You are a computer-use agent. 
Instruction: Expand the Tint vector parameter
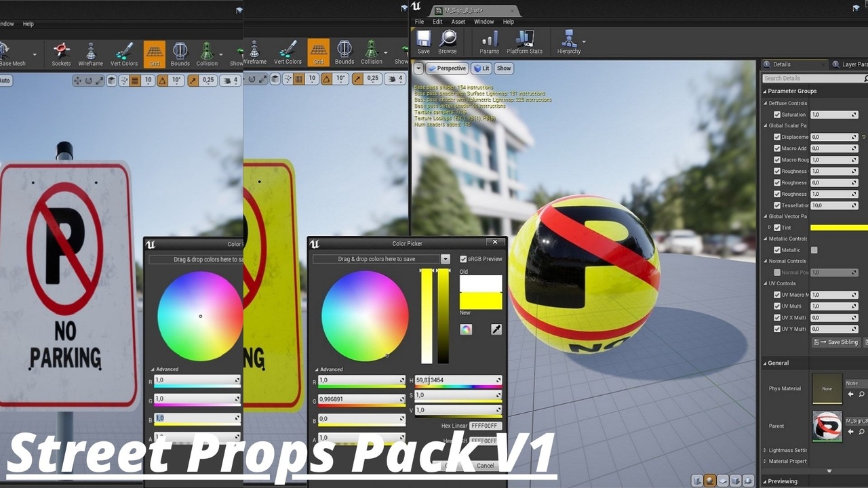coord(770,228)
